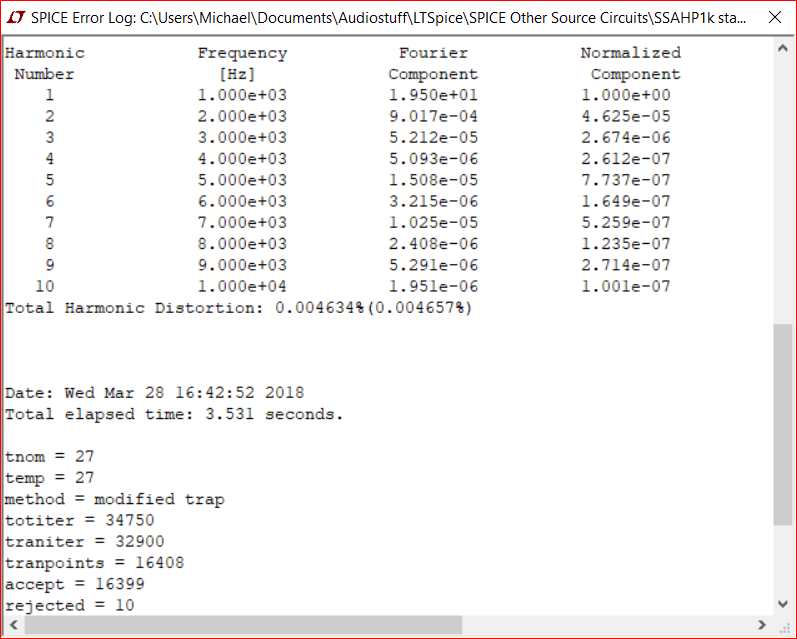The image size is (797, 639).
Task: Click the 'accept = 16399' line
Action: coord(75,585)
